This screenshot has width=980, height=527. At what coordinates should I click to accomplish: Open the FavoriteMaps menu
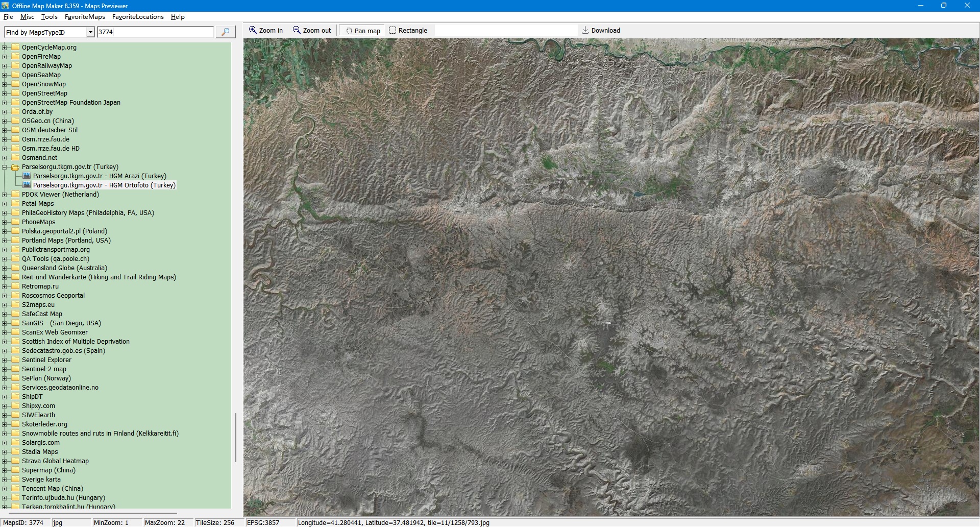85,17
